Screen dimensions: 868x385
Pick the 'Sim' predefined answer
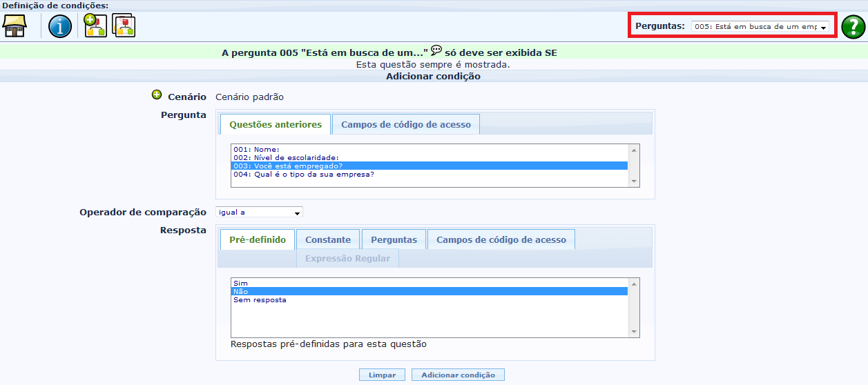241,283
